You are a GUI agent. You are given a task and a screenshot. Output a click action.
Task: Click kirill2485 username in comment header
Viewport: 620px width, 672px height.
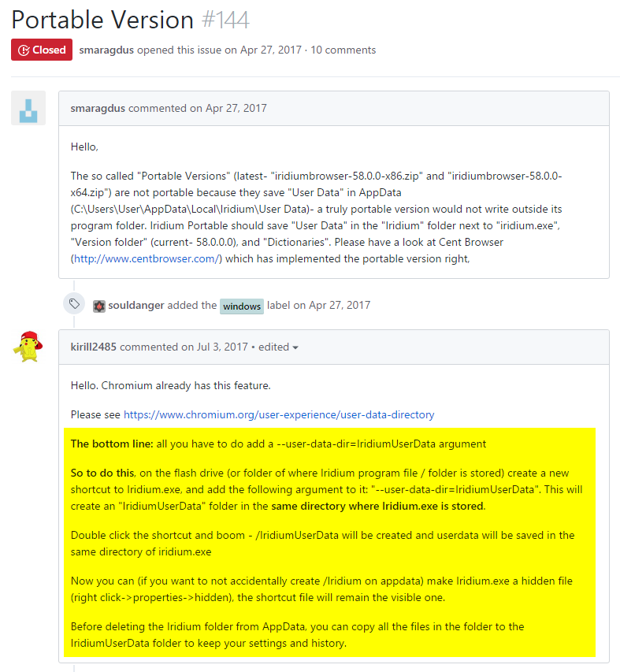tap(94, 347)
